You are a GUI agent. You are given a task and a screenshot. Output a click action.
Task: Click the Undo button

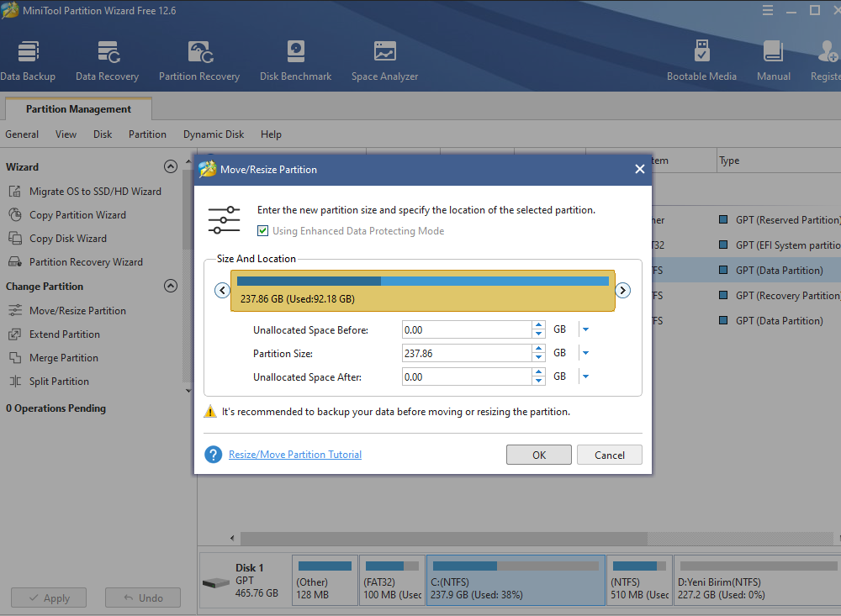point(143,598)
